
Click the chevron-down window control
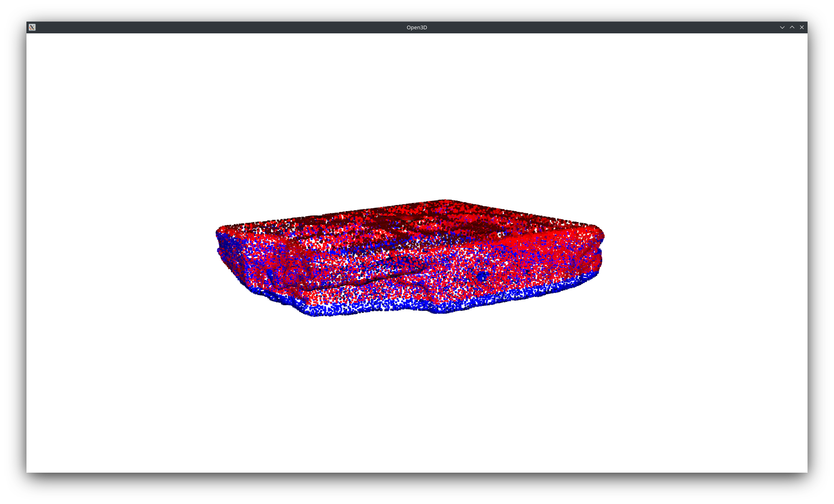tap(782, 27)
